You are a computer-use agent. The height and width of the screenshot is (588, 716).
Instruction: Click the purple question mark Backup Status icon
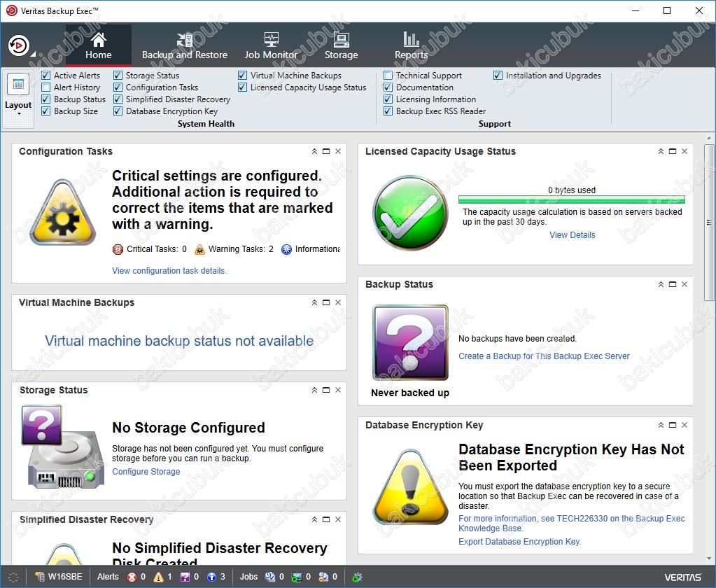pos(411,343)
